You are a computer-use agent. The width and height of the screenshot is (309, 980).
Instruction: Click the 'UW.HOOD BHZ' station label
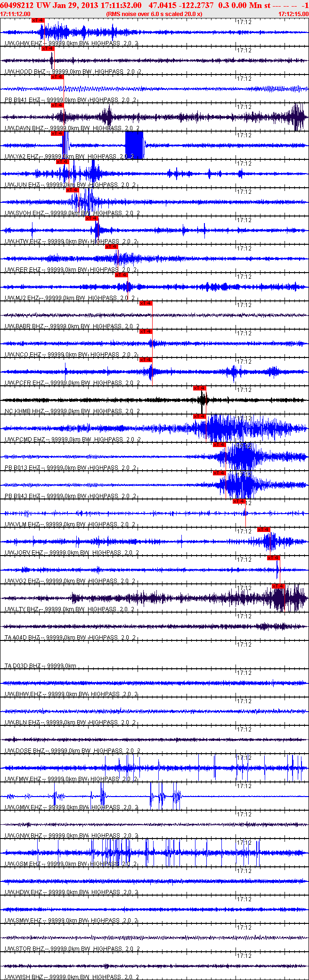point(25,72)
